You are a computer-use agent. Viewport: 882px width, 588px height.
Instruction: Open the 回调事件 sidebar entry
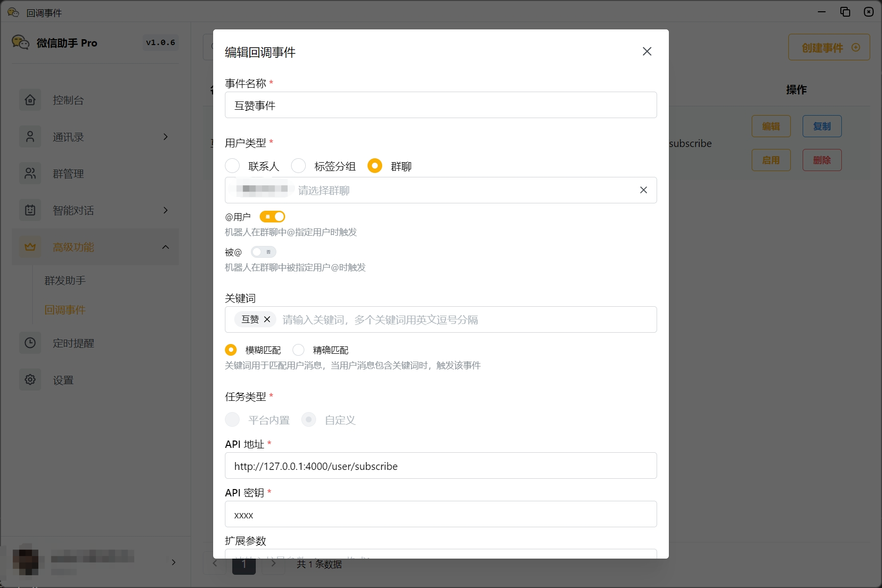tap(65, 310)
